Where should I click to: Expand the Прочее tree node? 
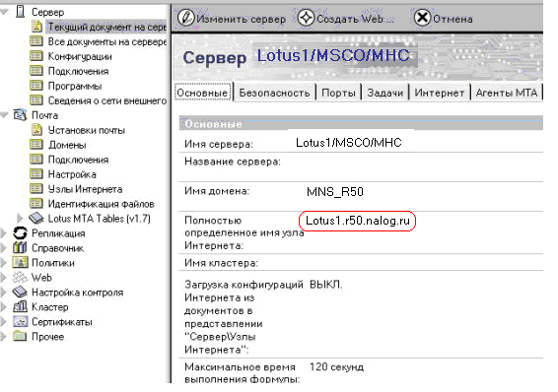[x=4, y=336]
